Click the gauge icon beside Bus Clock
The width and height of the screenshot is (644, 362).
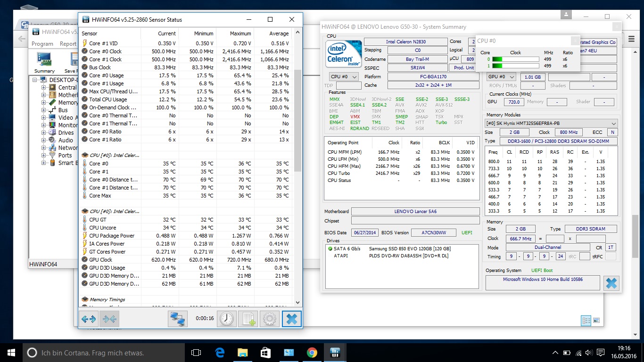click(x=84, y=67)
